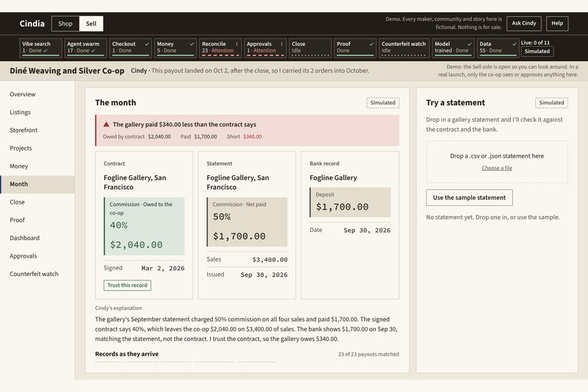Open the Close idle status card

pos(311,47)
